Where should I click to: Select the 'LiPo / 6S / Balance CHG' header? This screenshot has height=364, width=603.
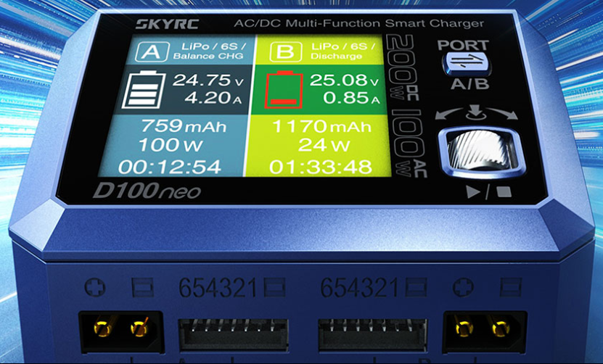tap(209, 51)
